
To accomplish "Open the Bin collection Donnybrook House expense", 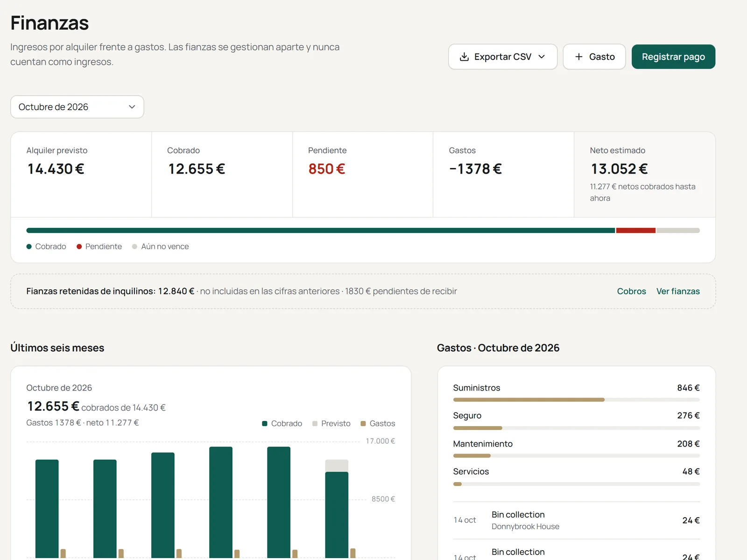I will pos(576,520).
